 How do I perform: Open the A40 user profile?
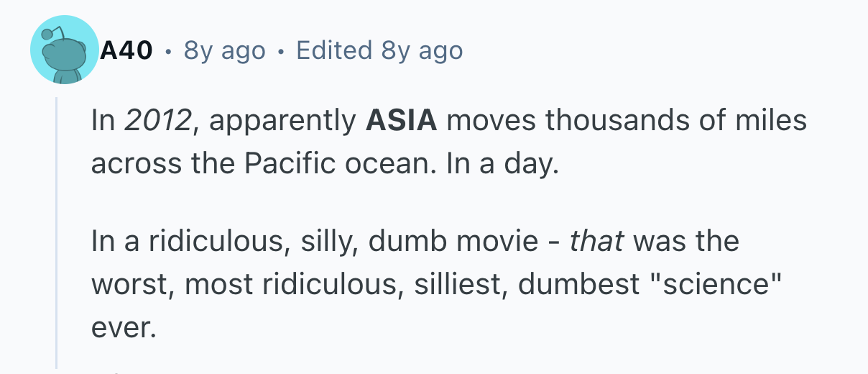(x=126, y=51)
